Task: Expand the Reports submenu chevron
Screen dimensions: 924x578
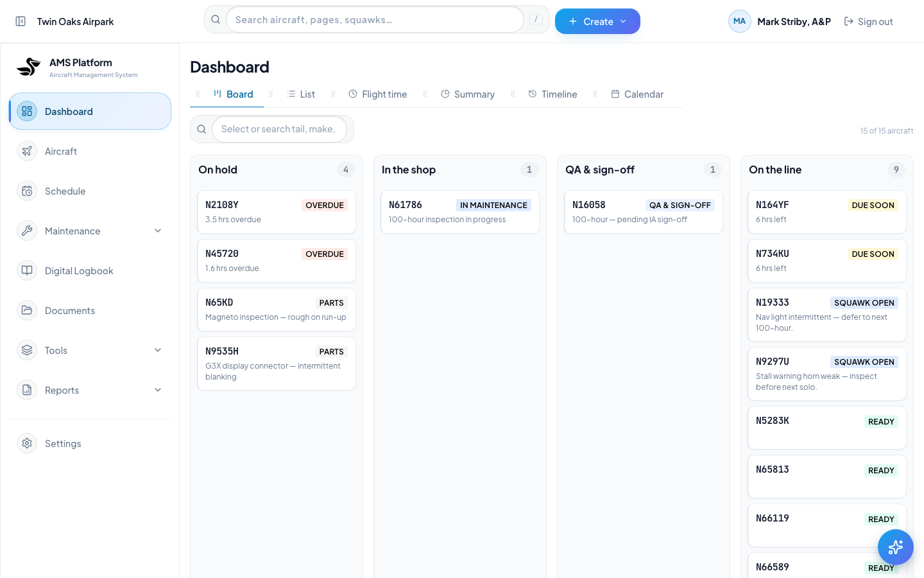Action: coord(158,390)
